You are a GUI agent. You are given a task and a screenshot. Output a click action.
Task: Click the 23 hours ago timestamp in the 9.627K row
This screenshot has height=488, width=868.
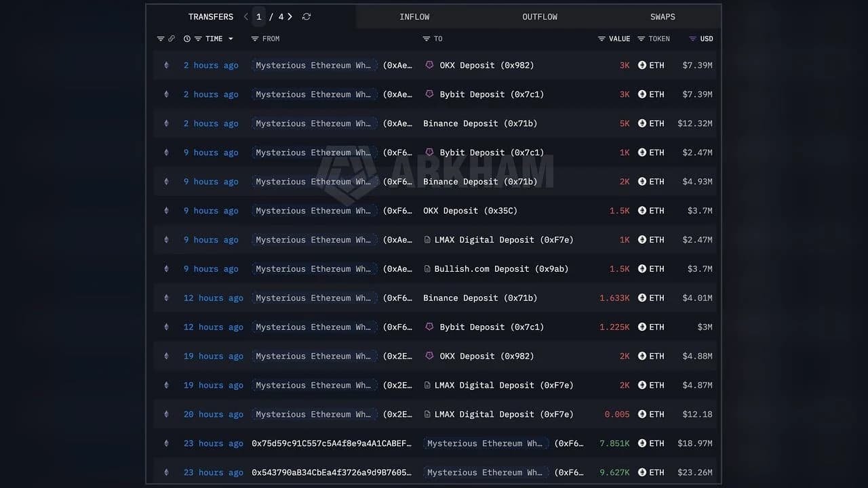[213, 472]
